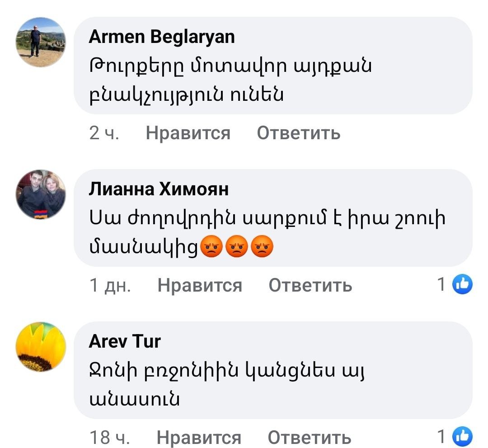Image resolution: width=488 pixels, height=448 pixels.
Task: Reply to Armen Beglaryan's comment with Ответить
Action: point(299,133)
